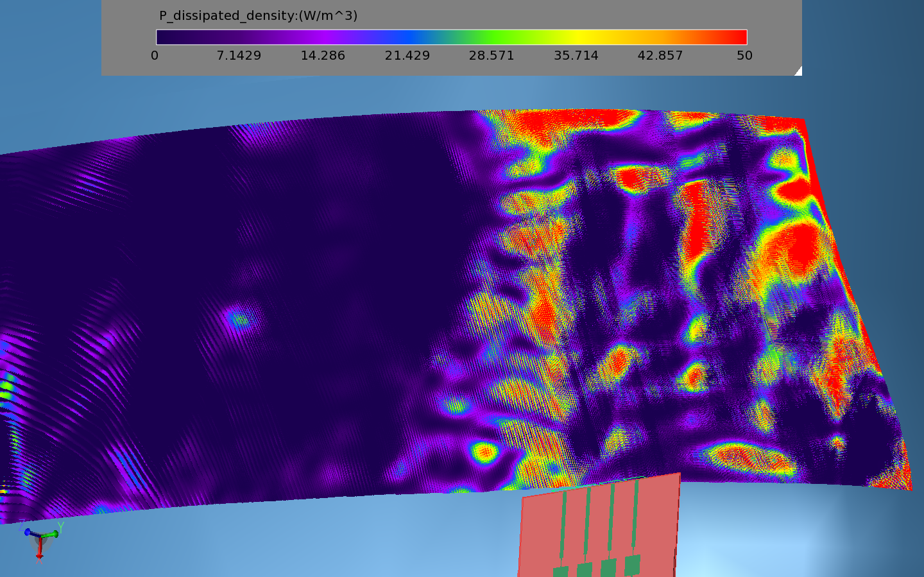Click the green Y axis label on the triad
924x577 pixels.
point(61,526)
